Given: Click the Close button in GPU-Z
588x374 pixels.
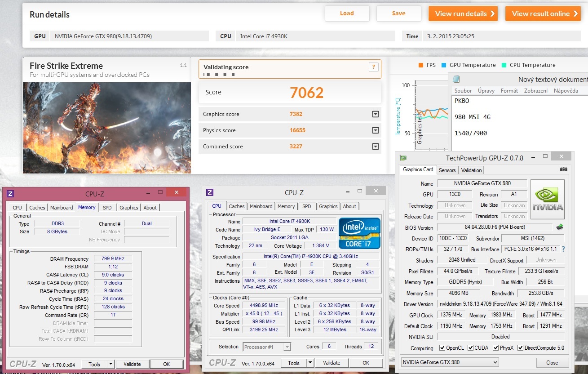Looking at the screenshot, I should pos(552,363).
